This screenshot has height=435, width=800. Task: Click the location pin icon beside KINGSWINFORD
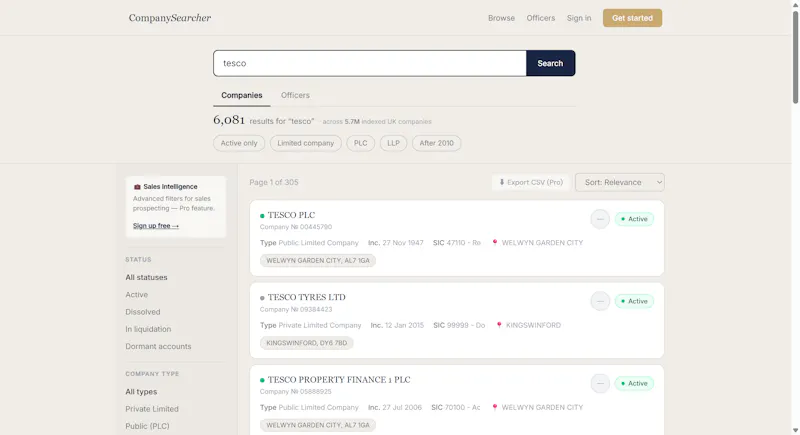499,325
